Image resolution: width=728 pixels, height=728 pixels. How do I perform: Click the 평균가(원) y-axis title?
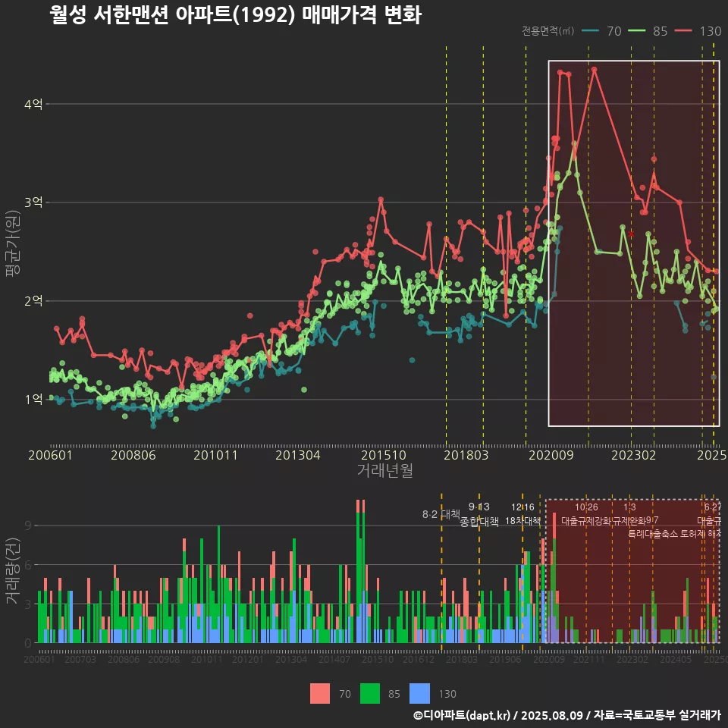(x=13, y=243)
